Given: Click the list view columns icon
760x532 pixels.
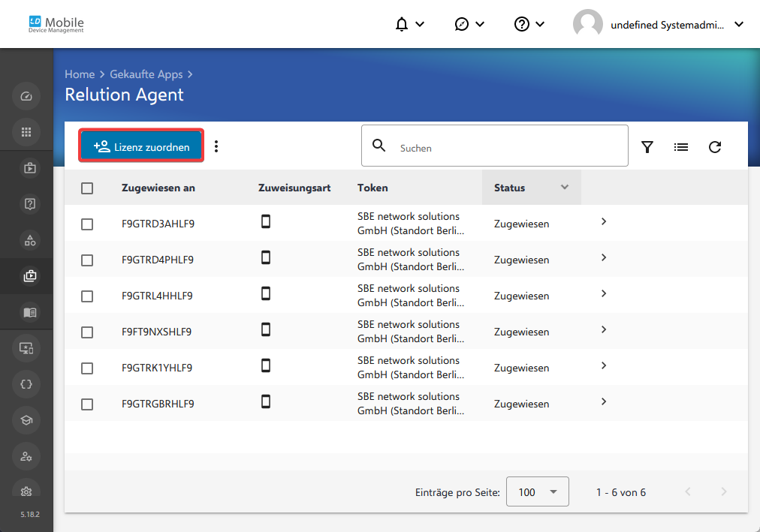Looking at the screenshot, I should tap(681, 146).
